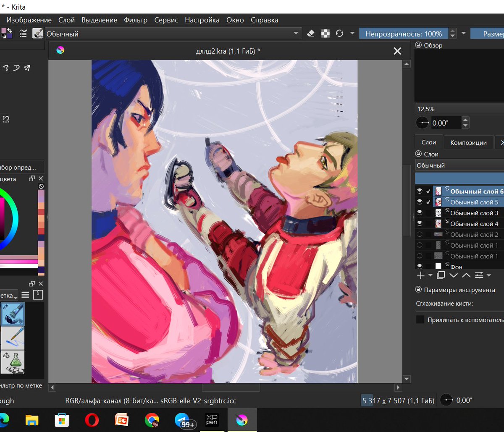Click the Непрозрачность 100% slider
The image size is (504, 432).
404,34
